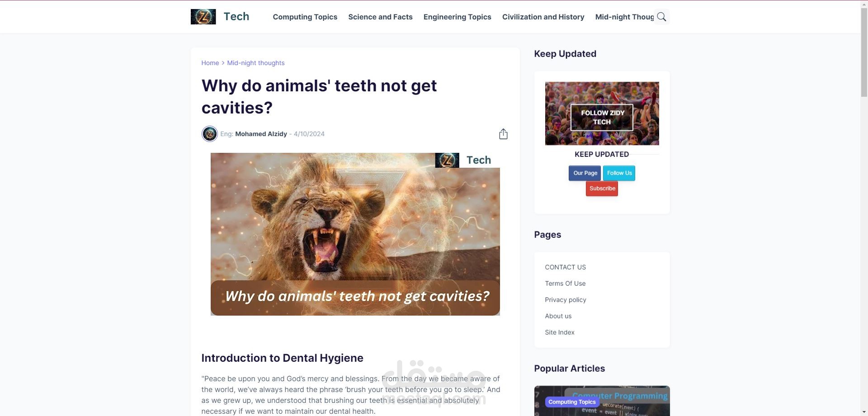868x416 pixels.
Task: Click the article title about animals' teeth
Action: [319, 97]
